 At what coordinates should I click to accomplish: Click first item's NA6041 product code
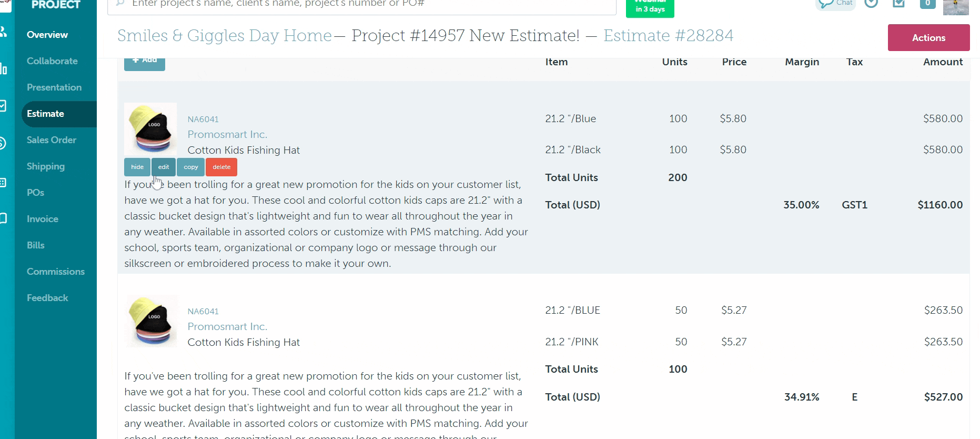(x=203, y=119)
